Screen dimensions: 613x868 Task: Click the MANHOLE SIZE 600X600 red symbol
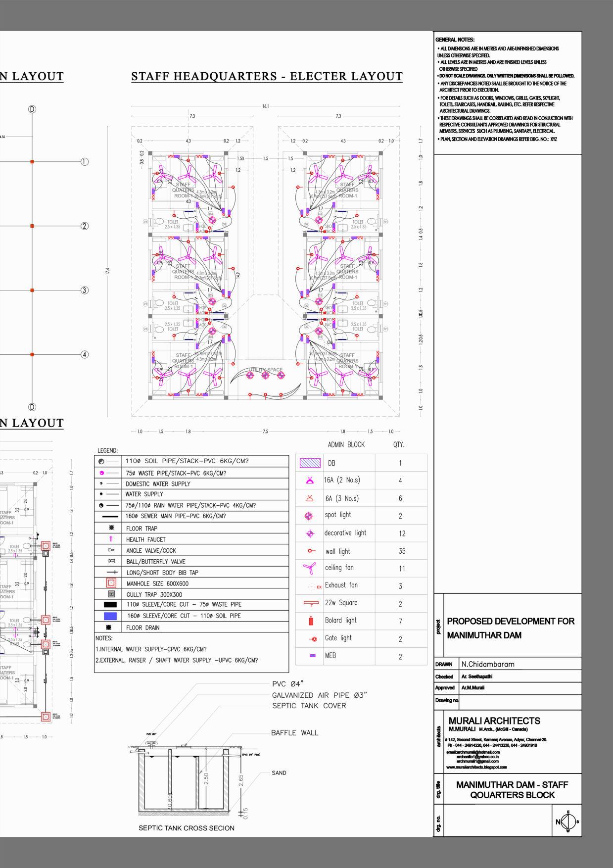tap(111, 583)
